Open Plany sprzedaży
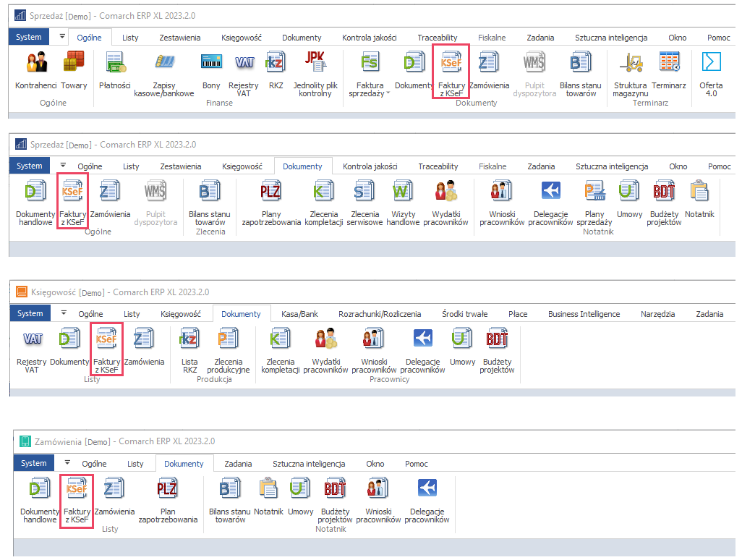 tap(594, 203)
